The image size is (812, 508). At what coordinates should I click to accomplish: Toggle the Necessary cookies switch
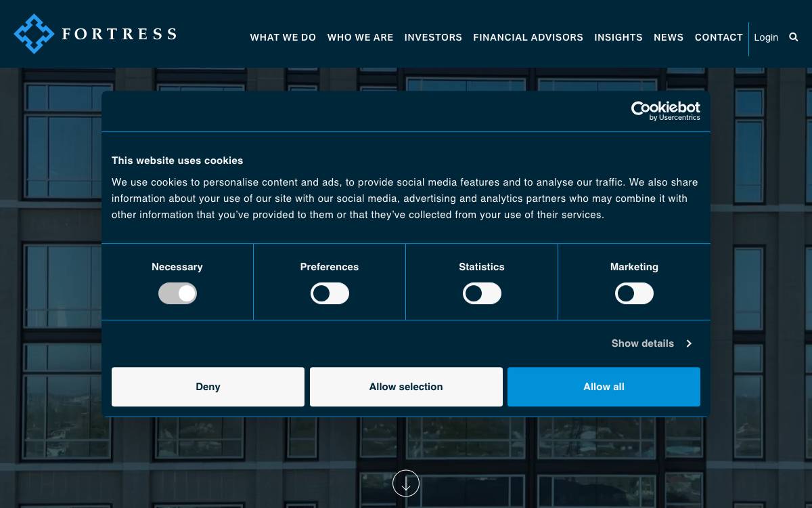(177, 293)
